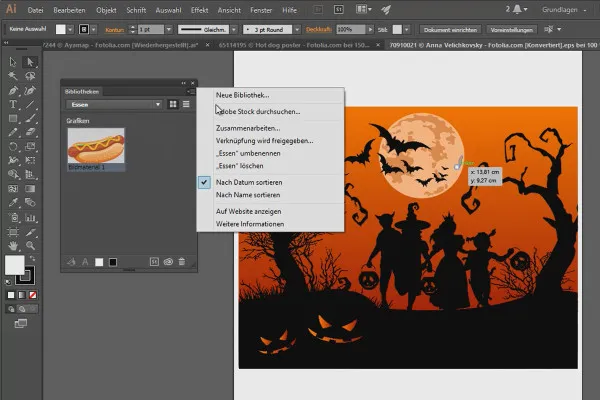
Task: Set paint mode to Gradient
Action: [x=22, y=295]
